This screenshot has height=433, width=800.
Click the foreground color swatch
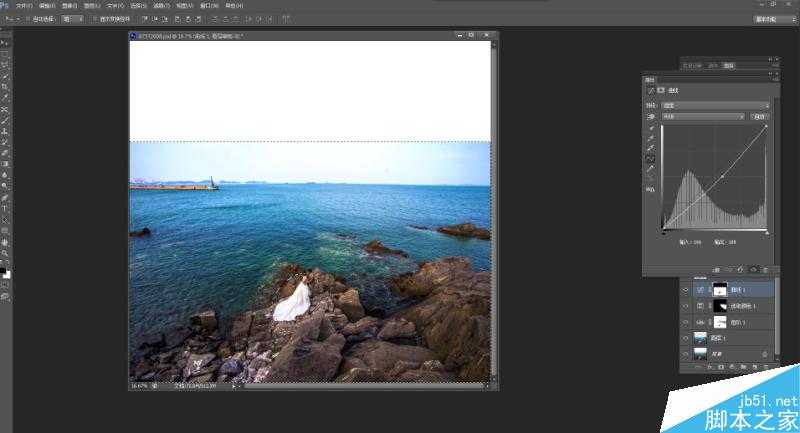pyautogui.click(x=4, y=270)
